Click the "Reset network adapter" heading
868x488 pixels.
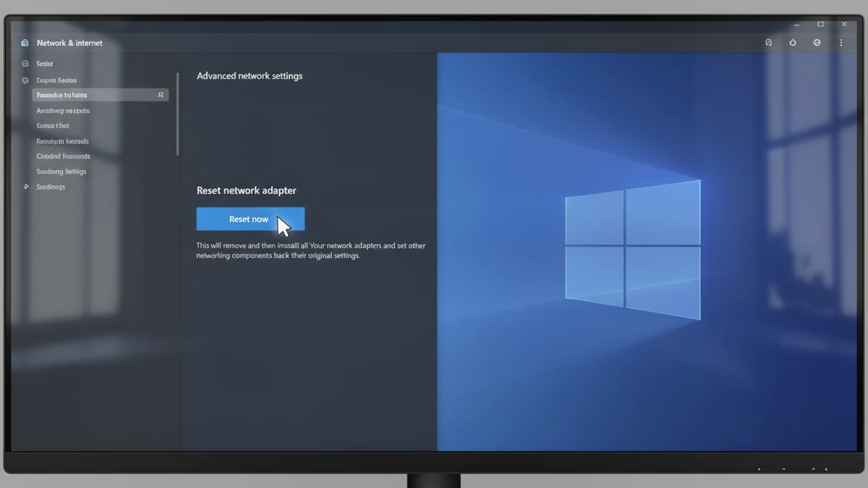247,191
